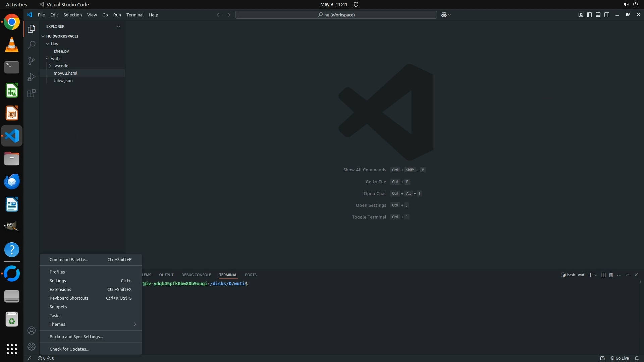Click the hu (Workspace) search box
This screenshot has height=362, width=644.
pyautogui.click(x=336, y=15)
